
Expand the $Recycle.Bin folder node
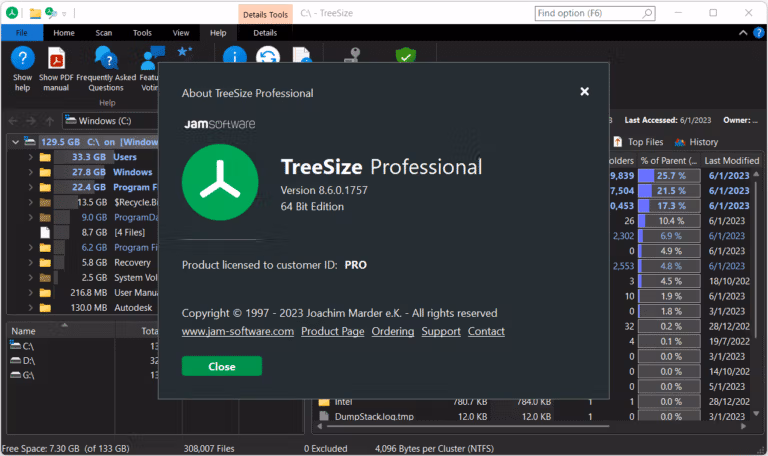coord(30,202)
